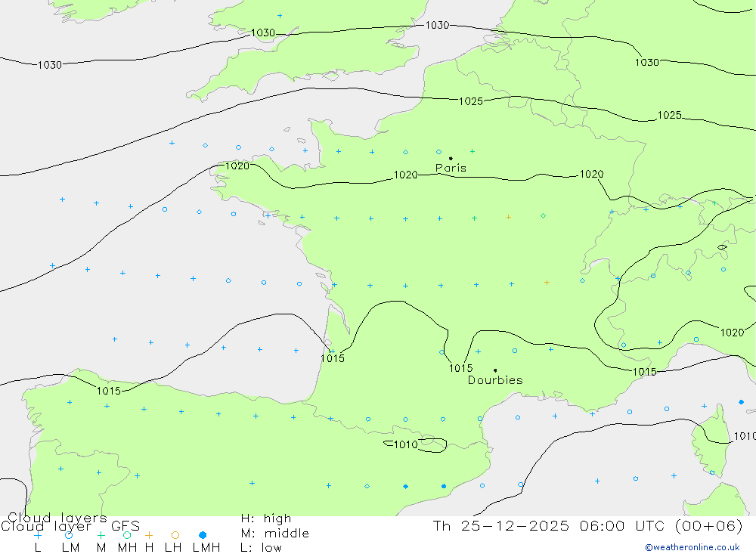Click the orange circle legend symbol for LH

pos(175,535)
